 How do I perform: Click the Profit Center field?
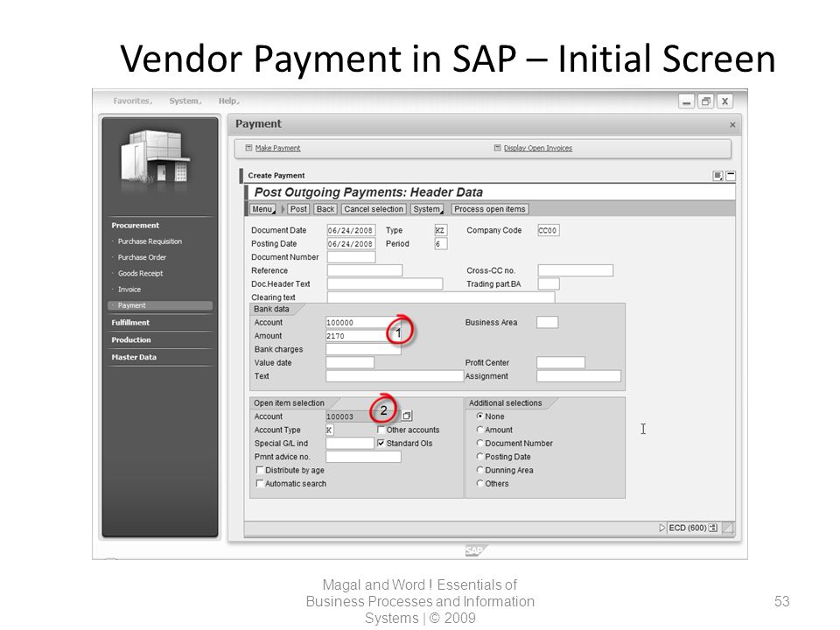tap(561, 362)
